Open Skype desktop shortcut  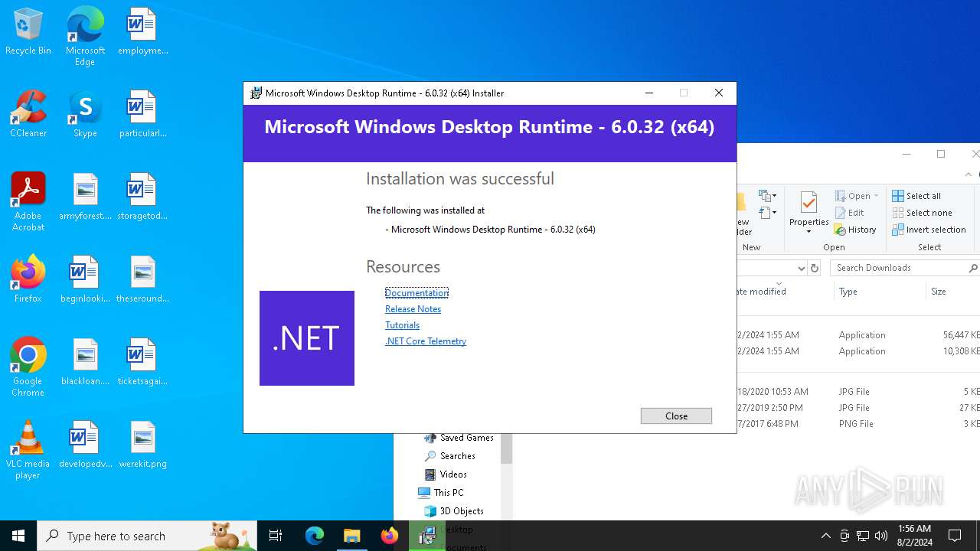pos(85,114)
